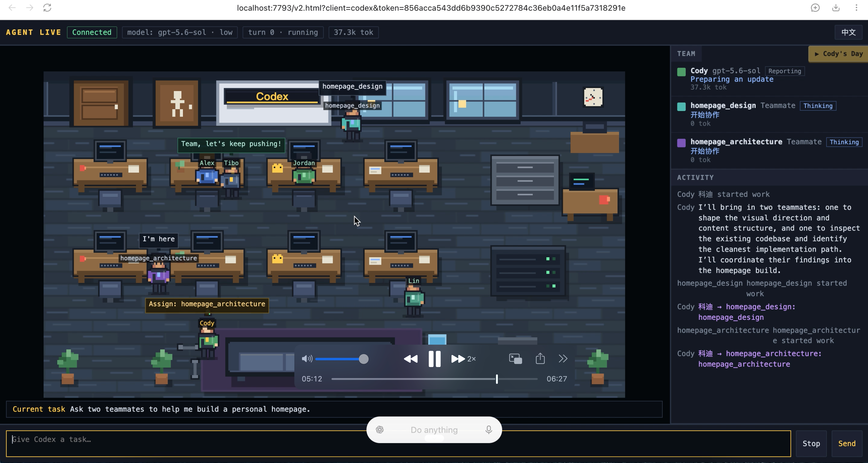Screen dimensions: 868x463
Task: Click homepage_design Thinking tag
Action: tap(818, 106)
